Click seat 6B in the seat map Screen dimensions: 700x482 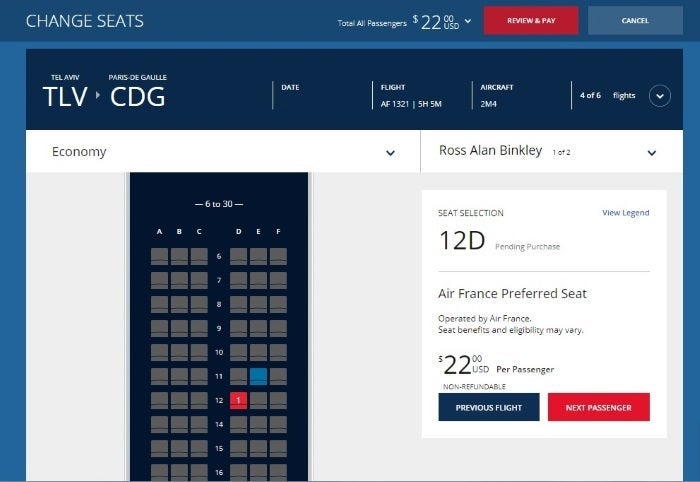click(x=179, y=256)
